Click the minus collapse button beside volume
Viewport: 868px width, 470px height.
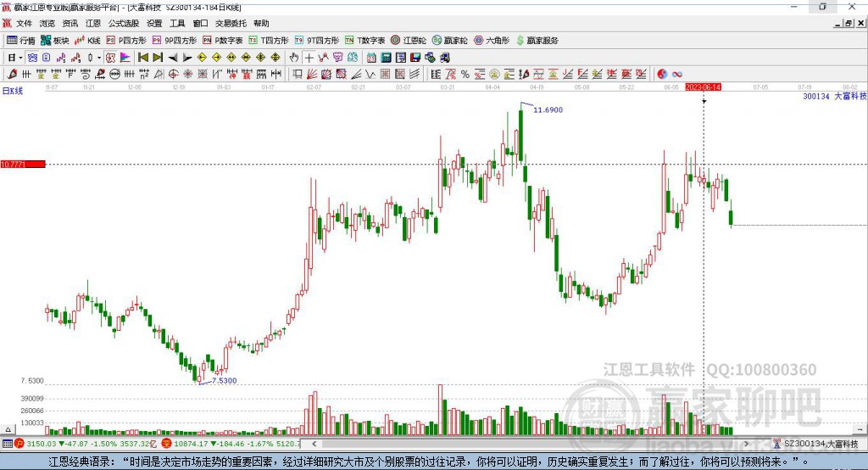(860, 429)
